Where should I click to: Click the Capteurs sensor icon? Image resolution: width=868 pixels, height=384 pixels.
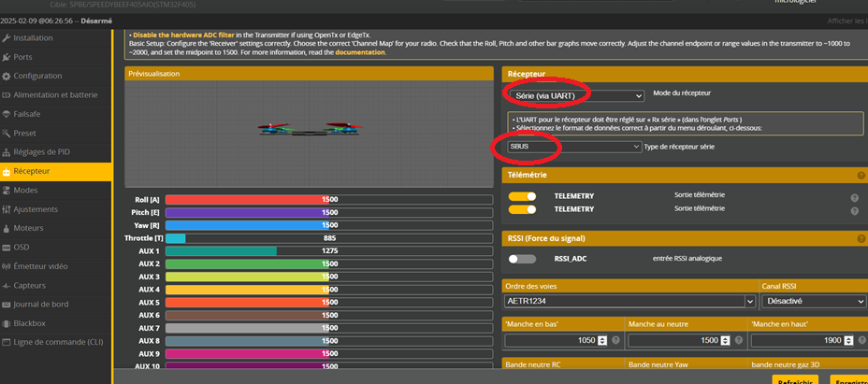click(x=7, y=285)
